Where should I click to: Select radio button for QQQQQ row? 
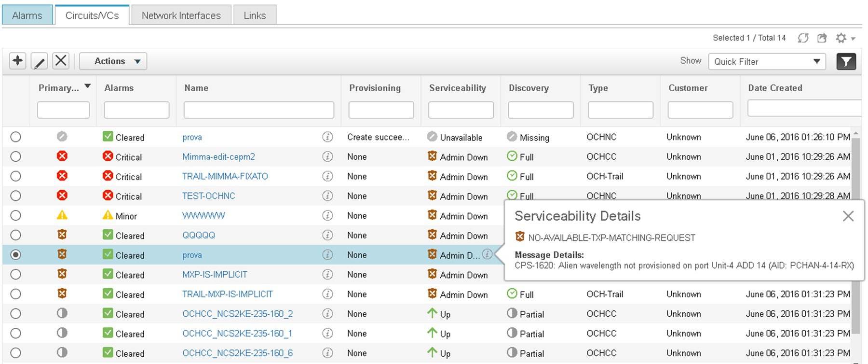[x=16, y=235]
